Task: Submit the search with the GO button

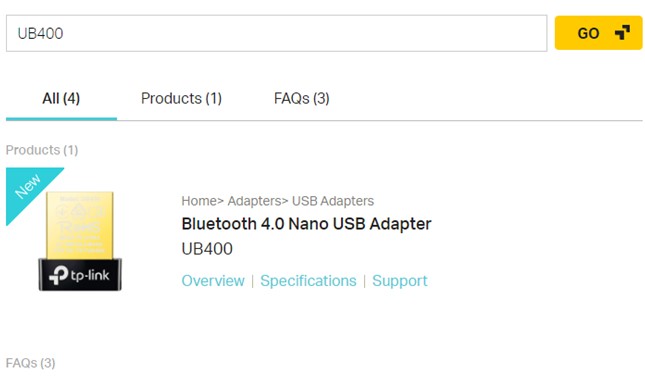Action: click(x=598, y=33)
